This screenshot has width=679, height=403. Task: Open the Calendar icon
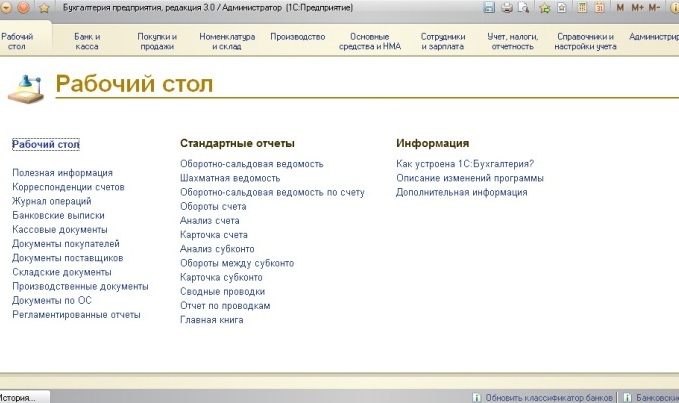pyautogui.click(x=600, y=7)
